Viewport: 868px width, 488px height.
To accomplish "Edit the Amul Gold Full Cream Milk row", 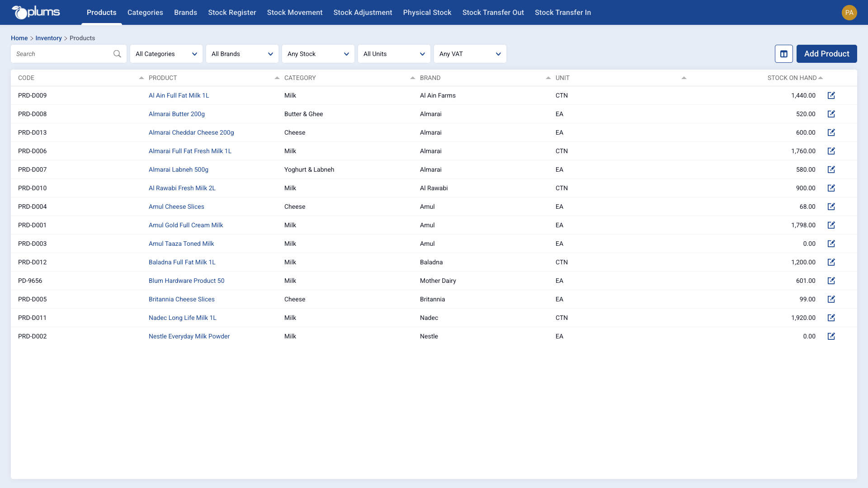I will [831, 225].
